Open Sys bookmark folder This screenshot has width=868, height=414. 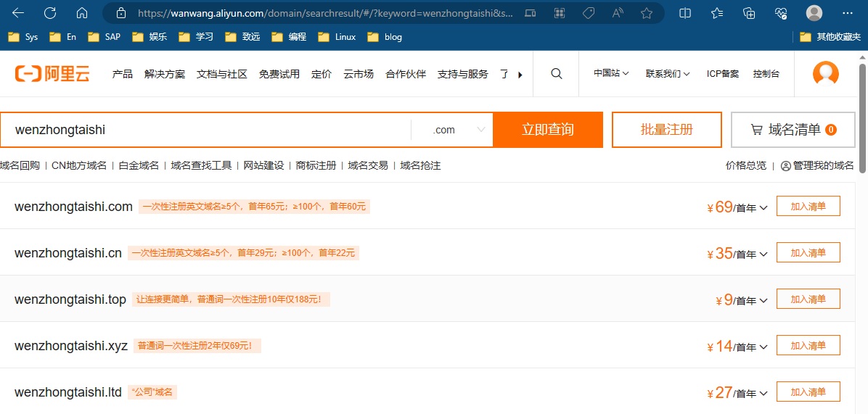pos(22,37)
